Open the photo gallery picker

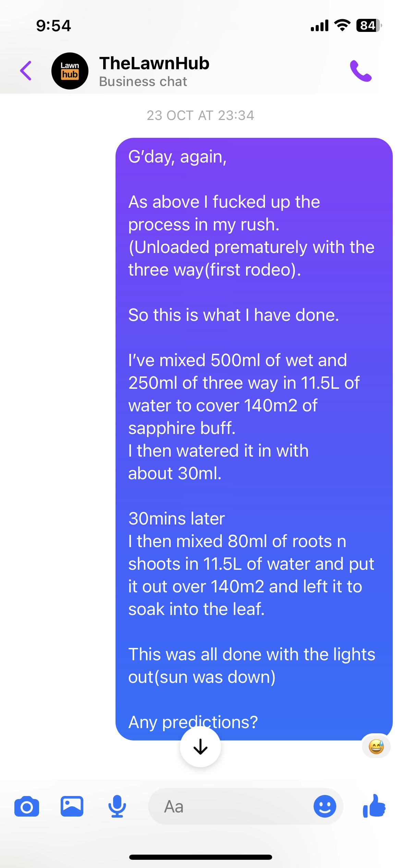(72, 806)
